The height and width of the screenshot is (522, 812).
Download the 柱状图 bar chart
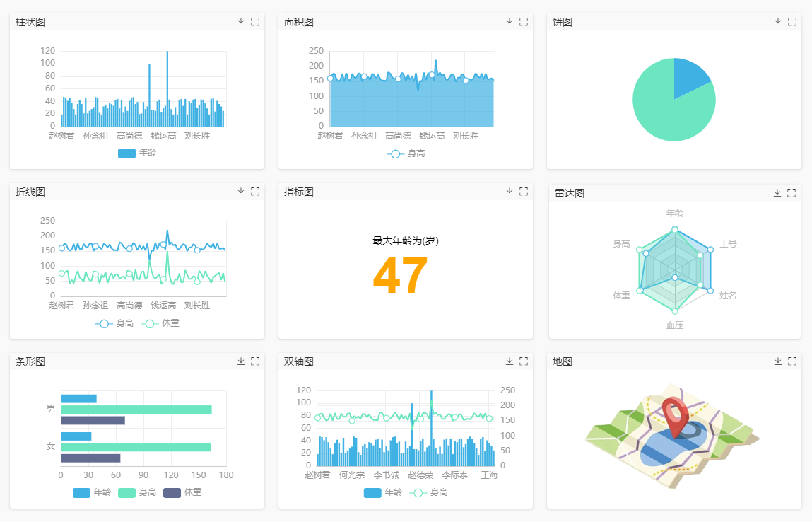[241, 22]
